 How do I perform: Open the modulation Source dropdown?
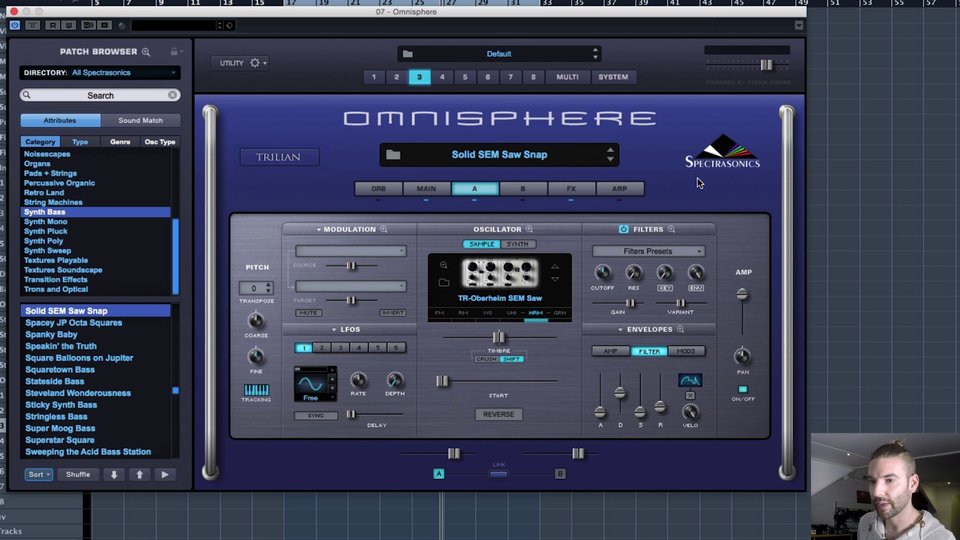(x=351, y=251)
